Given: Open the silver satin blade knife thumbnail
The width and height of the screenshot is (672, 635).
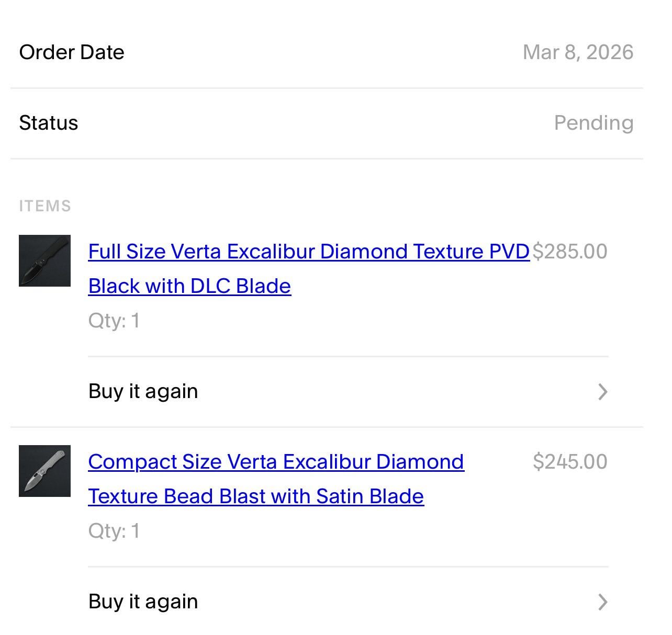Looking at the screenshot, I should 44,471.
